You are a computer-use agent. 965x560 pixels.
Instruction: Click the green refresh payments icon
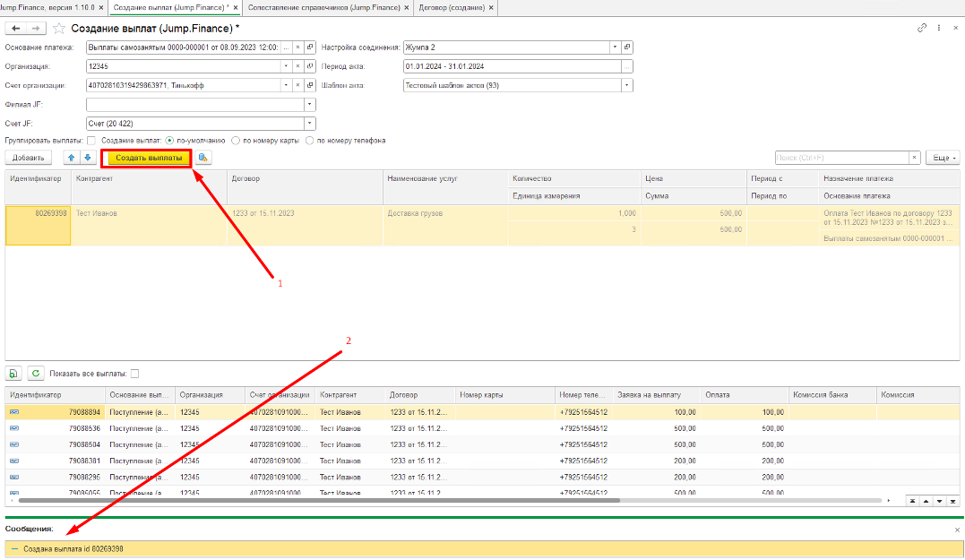36,373
